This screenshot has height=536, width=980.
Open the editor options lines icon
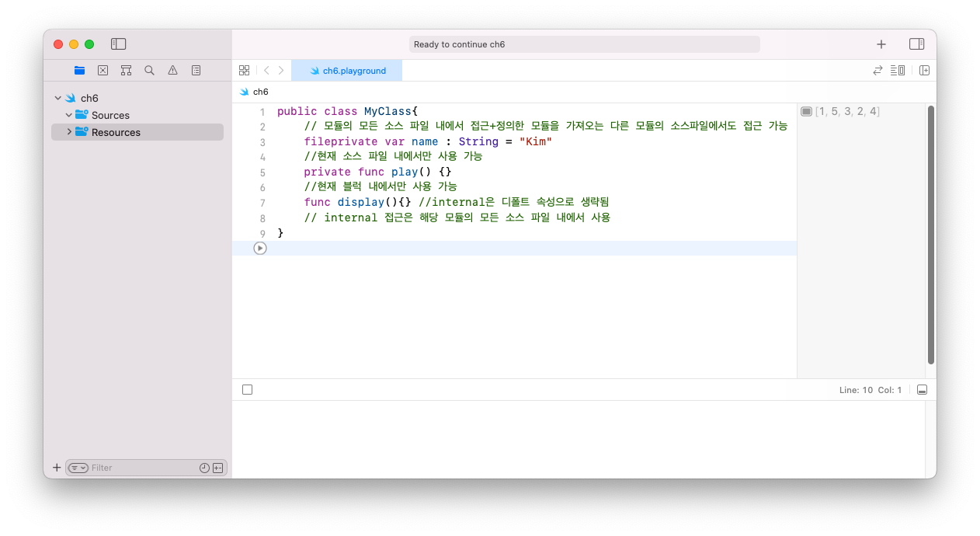[x=898, y=70]
